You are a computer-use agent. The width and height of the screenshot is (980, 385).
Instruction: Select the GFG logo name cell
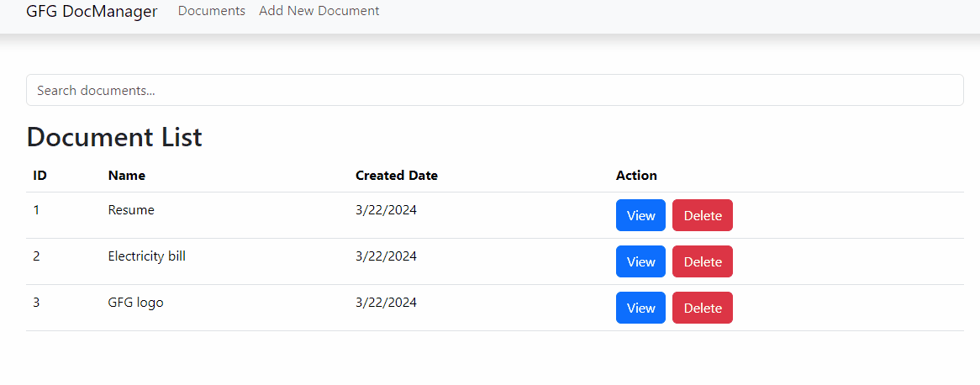click(135, 303)
